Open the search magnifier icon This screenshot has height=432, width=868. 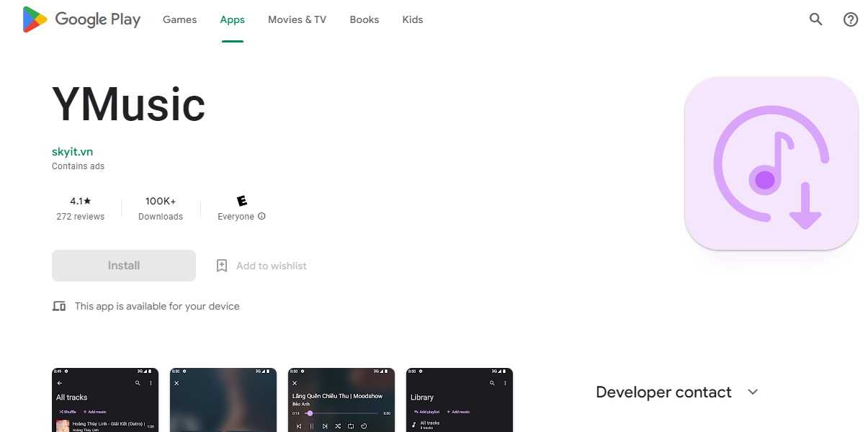click(815, 19)
